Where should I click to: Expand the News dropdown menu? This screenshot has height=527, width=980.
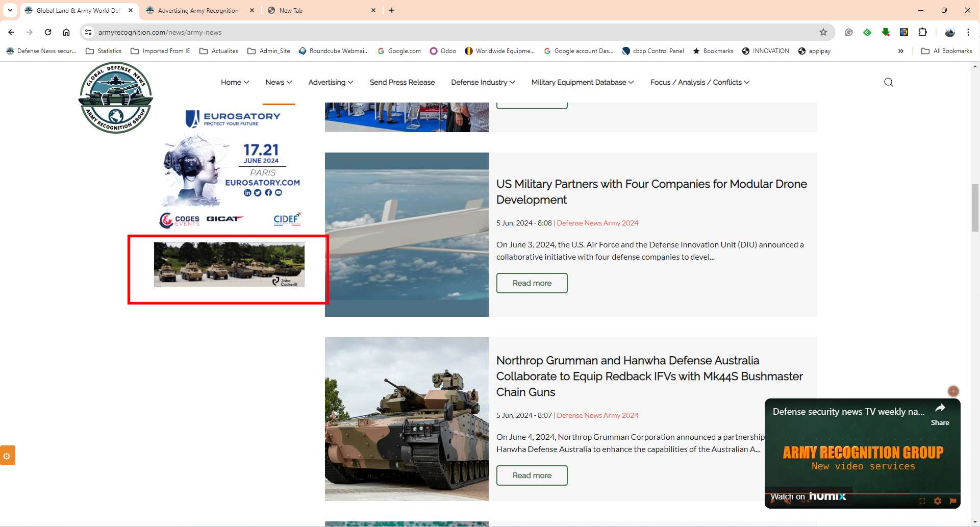pos(279,82)
